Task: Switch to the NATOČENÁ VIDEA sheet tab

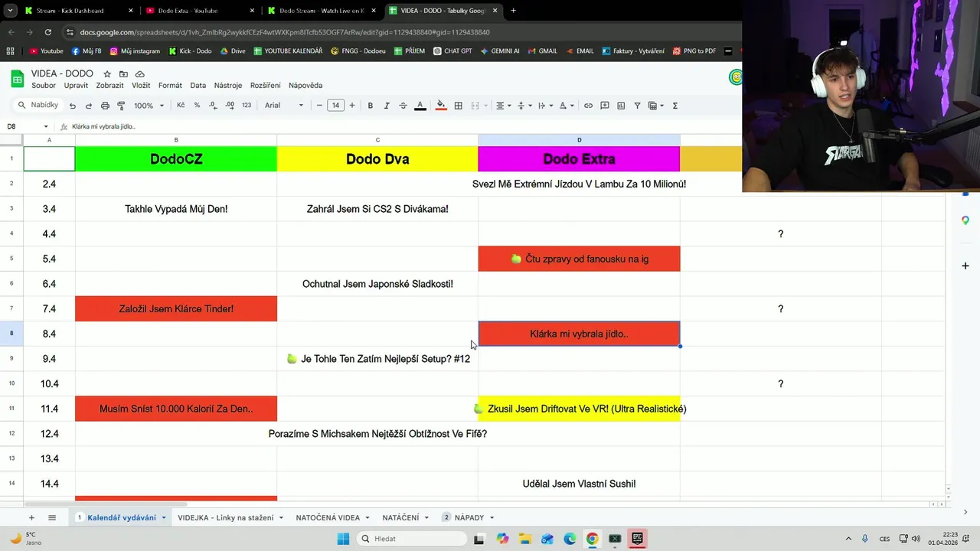Action: click(x=328, y=518)
